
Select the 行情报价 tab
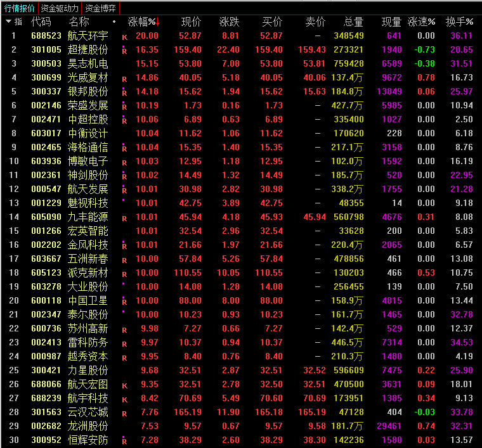coord(20,8)
